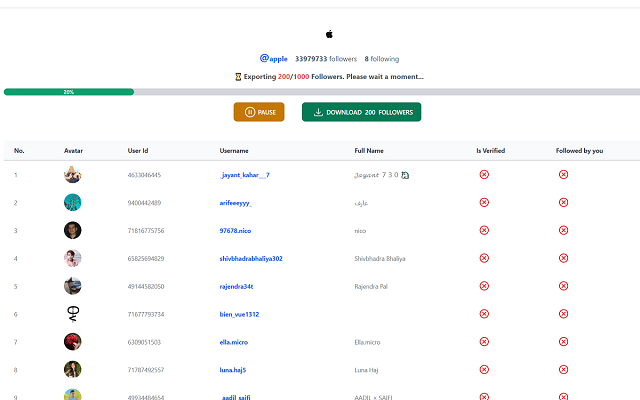This screenshot has width=640, height=400.
Task: Click avatar of 97678.nico
Action: 73,230
